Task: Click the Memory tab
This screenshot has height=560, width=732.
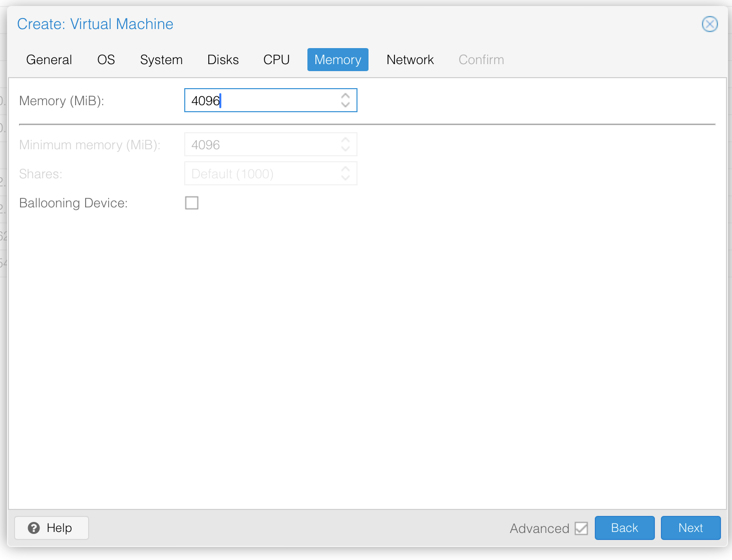Action: point(338,60)
